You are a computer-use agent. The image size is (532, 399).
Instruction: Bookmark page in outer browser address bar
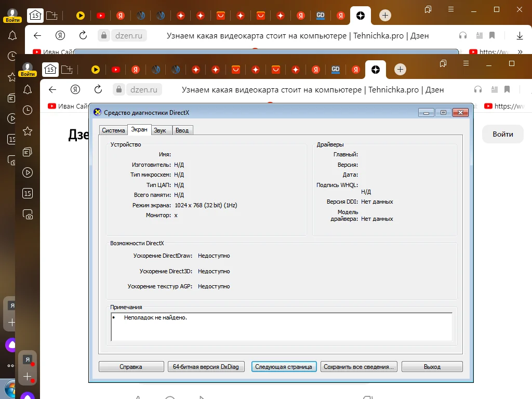(x=492, y=35)
